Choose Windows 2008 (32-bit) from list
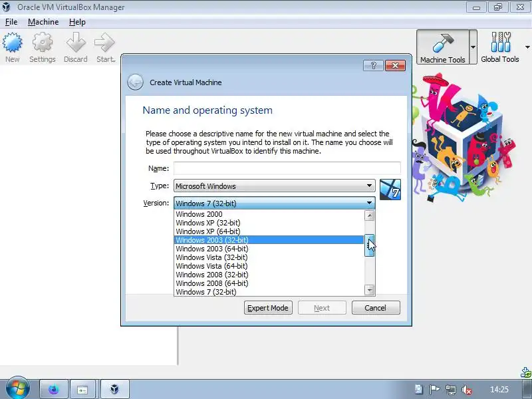The width and height of the screenshot is (532, 399). coord(269,275)
